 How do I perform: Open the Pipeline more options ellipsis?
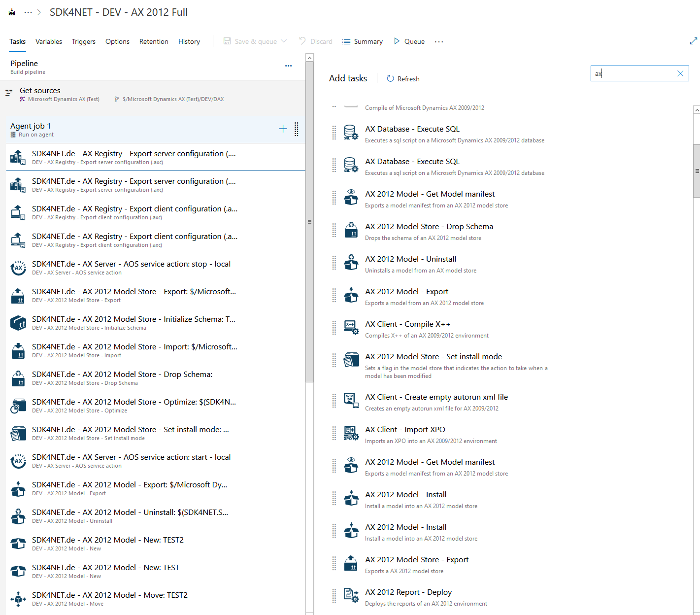[x=288, y=66]
